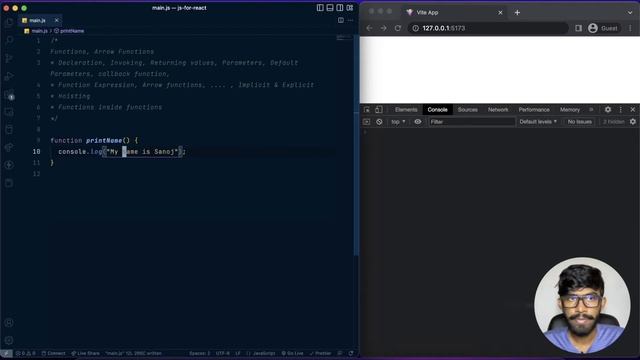Screen dimensions: 640x360
Task: Open editor More Actions ellipsis
Action: 351,20
